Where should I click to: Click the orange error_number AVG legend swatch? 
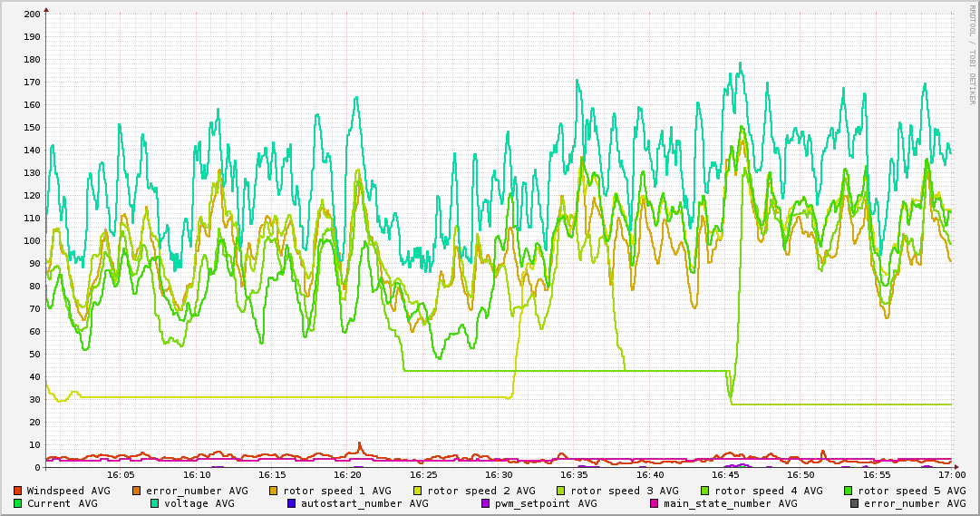coord(137,491)
